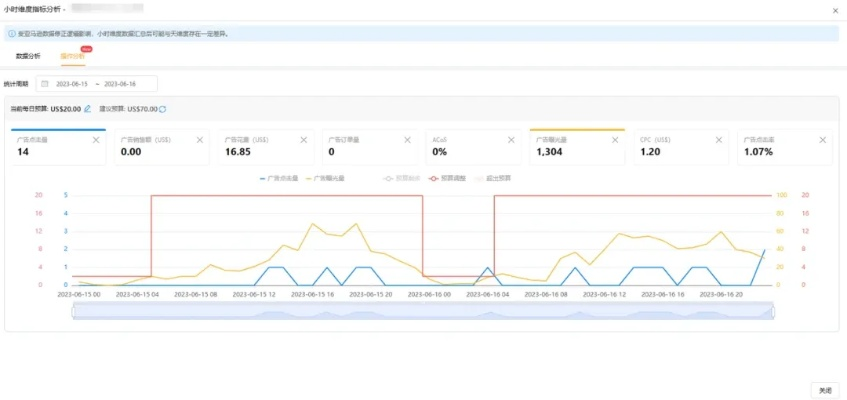Close the 广告花费 metric card
This screenshot has height=400, width=847.
(303, 140)
